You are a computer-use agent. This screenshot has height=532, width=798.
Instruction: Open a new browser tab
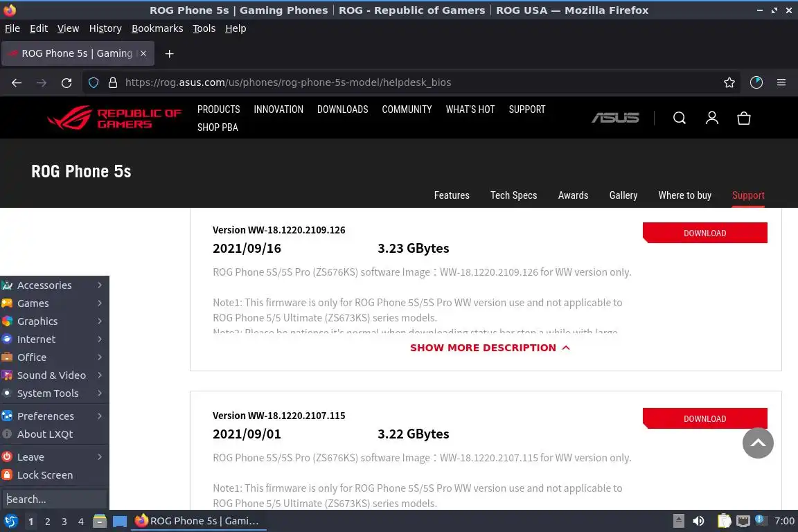tap(170, 53)
